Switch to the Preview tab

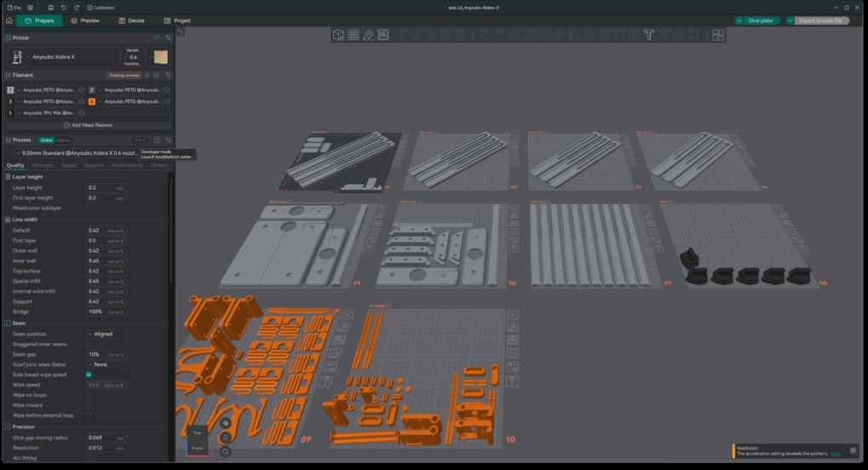click(85, 20)
